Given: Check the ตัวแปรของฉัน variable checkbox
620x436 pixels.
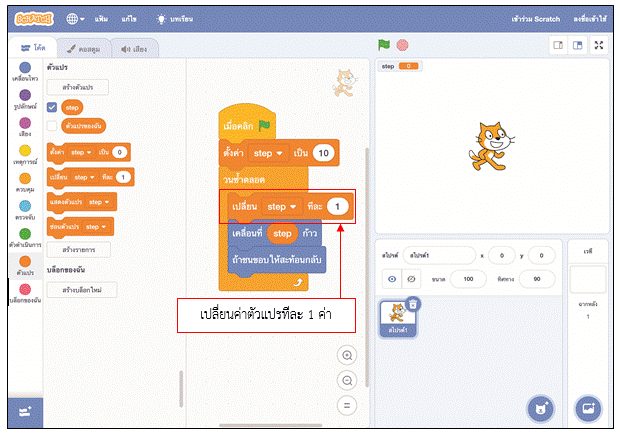Looking at the screenshot, I should 52,126.
